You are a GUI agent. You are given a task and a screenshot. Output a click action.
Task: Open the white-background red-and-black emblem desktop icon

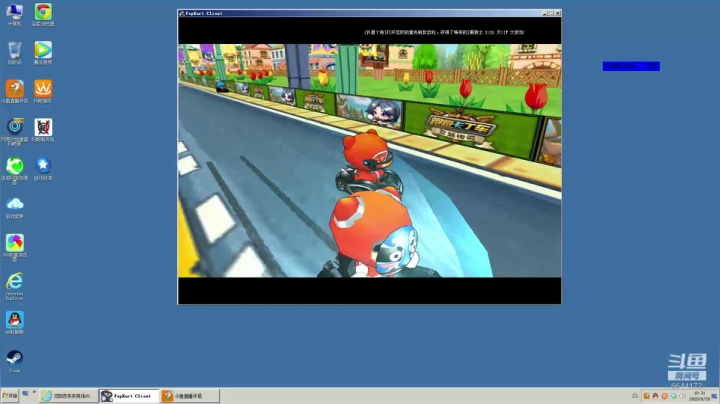click(43, 130)
